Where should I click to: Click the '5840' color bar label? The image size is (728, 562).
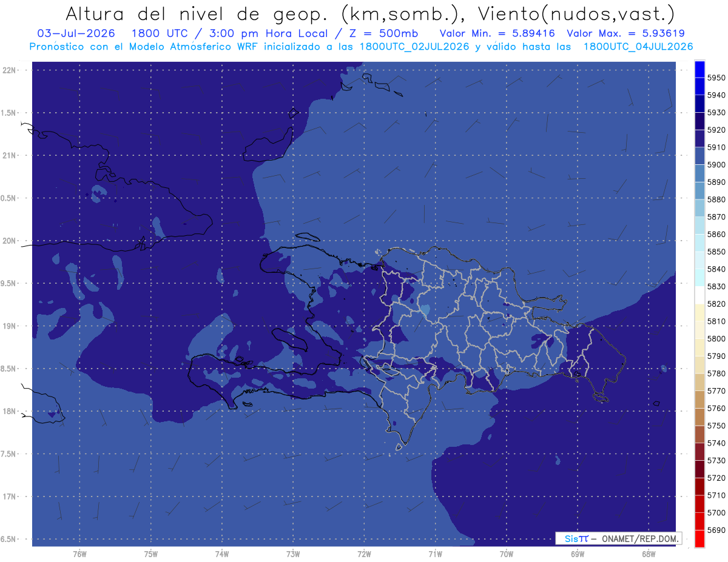(716, 269)
